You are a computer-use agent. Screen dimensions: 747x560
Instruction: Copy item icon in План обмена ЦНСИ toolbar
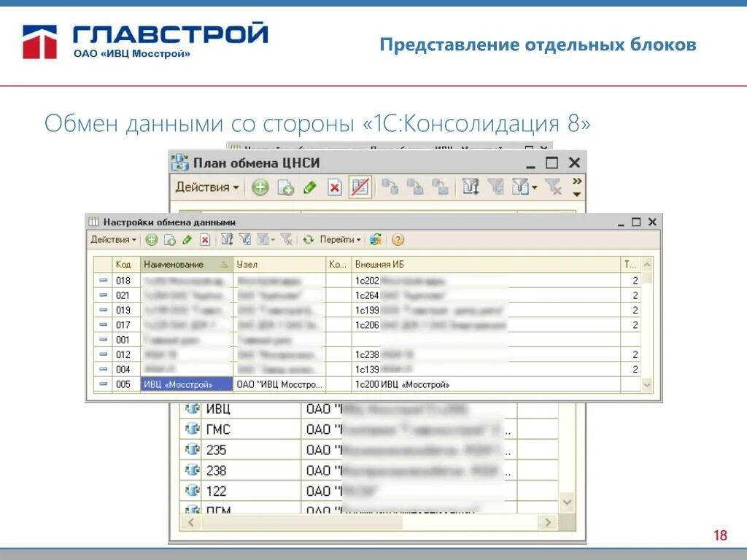coord(285,187)
